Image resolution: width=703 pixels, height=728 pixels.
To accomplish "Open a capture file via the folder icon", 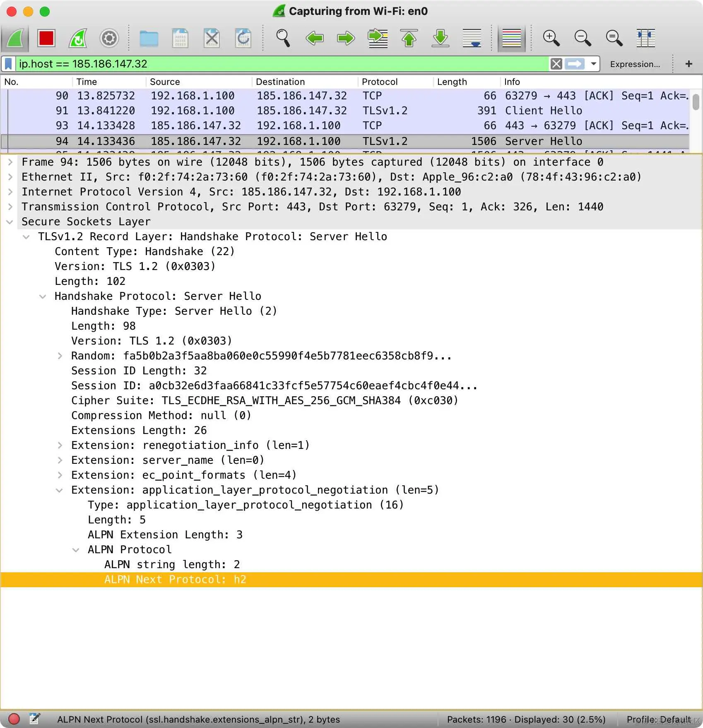I will [149, 39].
